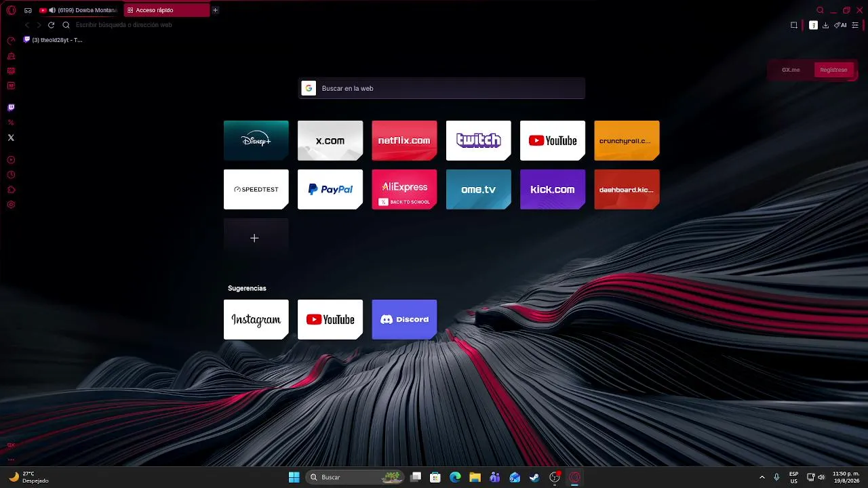868x488 pixels.
Task: Open the Downloads arrow icon
Action: [x=825, y=25]
